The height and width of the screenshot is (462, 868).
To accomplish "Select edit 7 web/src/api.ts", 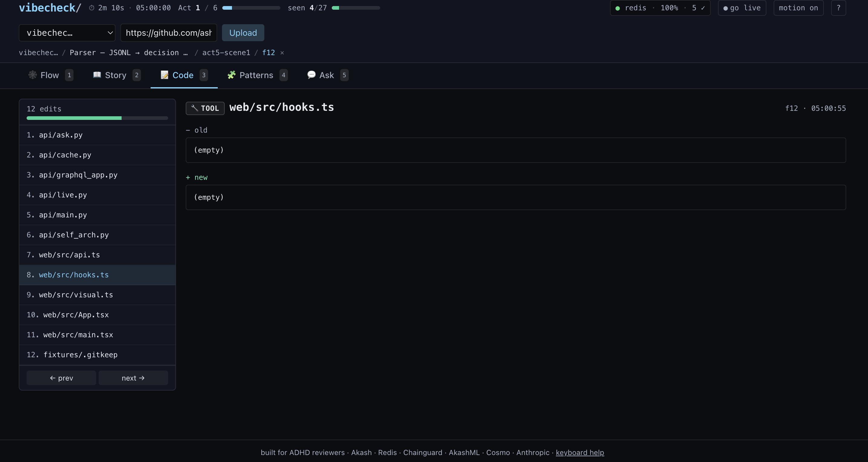I will 97,255.
